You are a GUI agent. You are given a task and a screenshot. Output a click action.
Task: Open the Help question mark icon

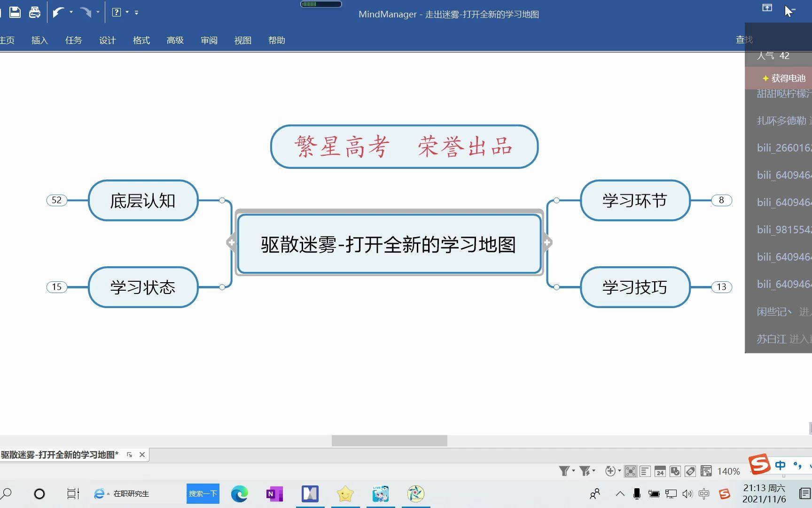(x=117, y=12)
